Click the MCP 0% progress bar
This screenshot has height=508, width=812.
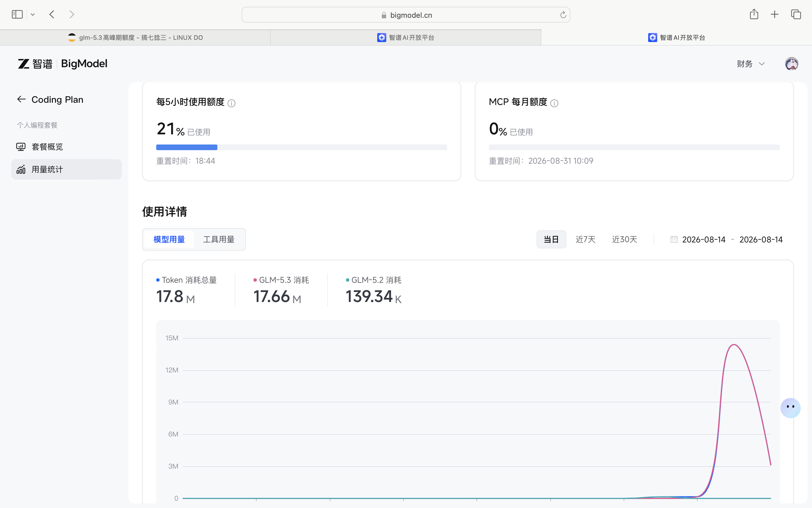(x=634, y=147)
